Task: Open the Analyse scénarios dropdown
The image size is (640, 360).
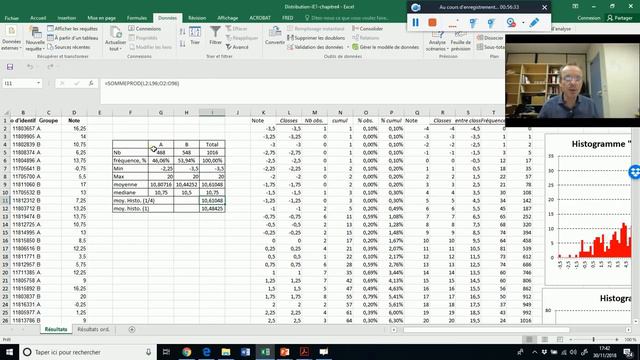Action: (x=437, y=42)
